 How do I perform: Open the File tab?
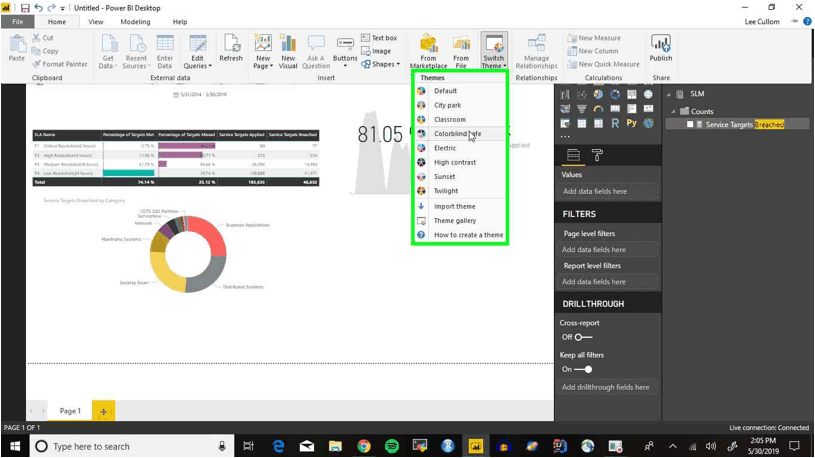tap(18, 22)
